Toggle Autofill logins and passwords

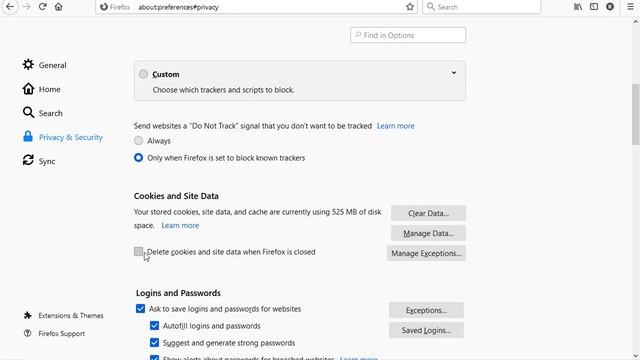coord(154,325)
